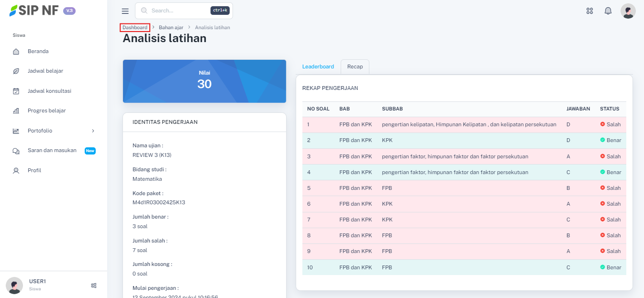This screenshot has width=644, height=298.
Task: Click the Progres belajar chart icon
Action: [x=16, y=111]
